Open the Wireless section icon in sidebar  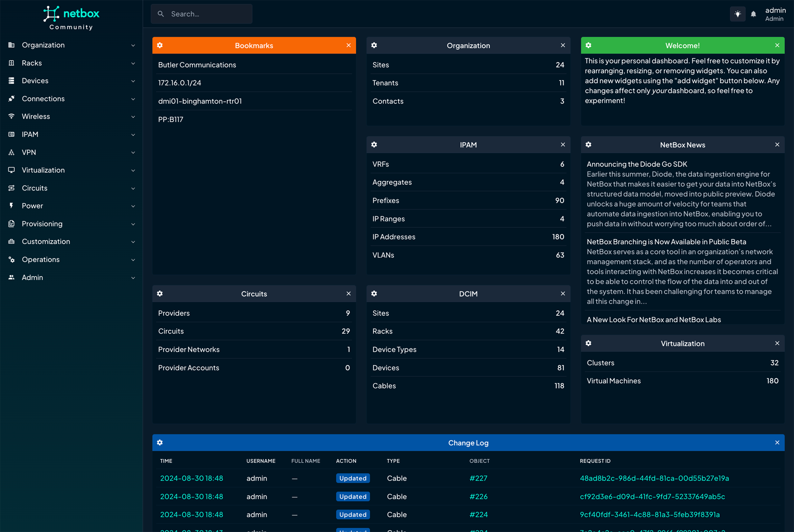click(11, 116)
